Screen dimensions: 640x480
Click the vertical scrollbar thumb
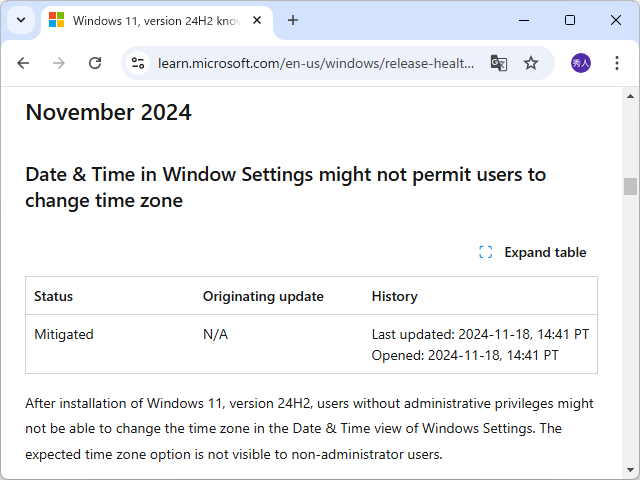coord(630,187)
